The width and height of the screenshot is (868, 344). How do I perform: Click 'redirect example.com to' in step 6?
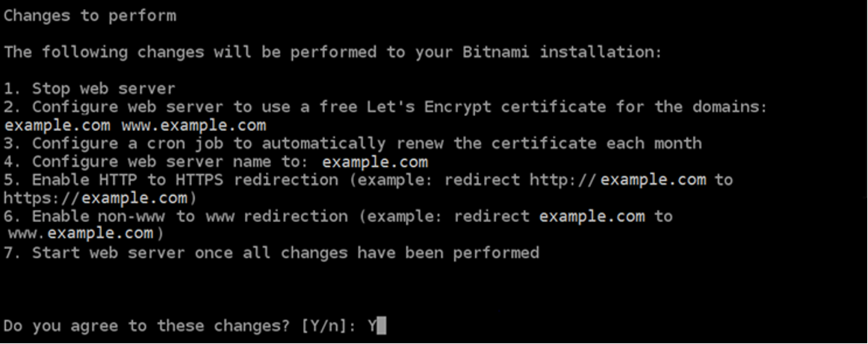(563, 216)
